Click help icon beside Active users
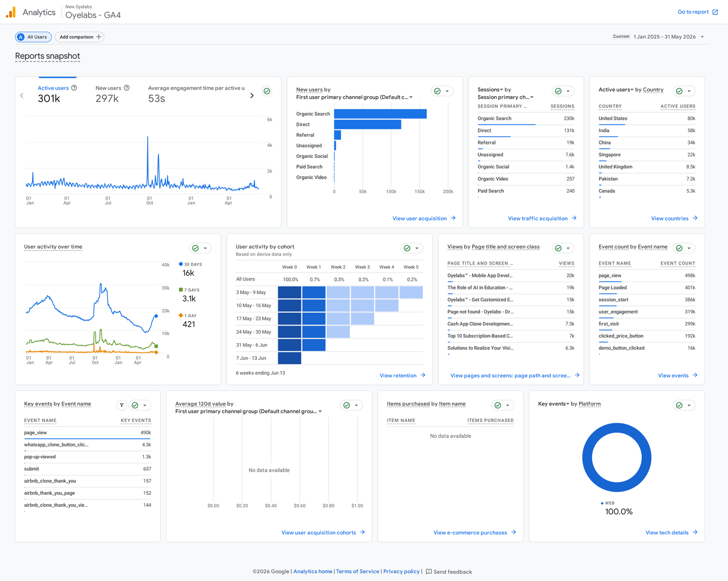Screen dimensions: 728x581 tap(74, 88)
